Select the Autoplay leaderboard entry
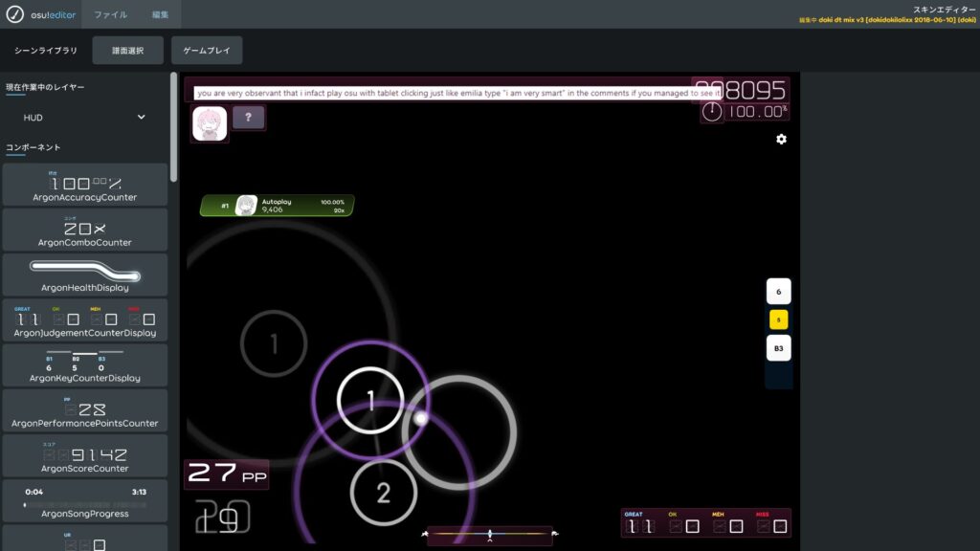 pos(277,206)
